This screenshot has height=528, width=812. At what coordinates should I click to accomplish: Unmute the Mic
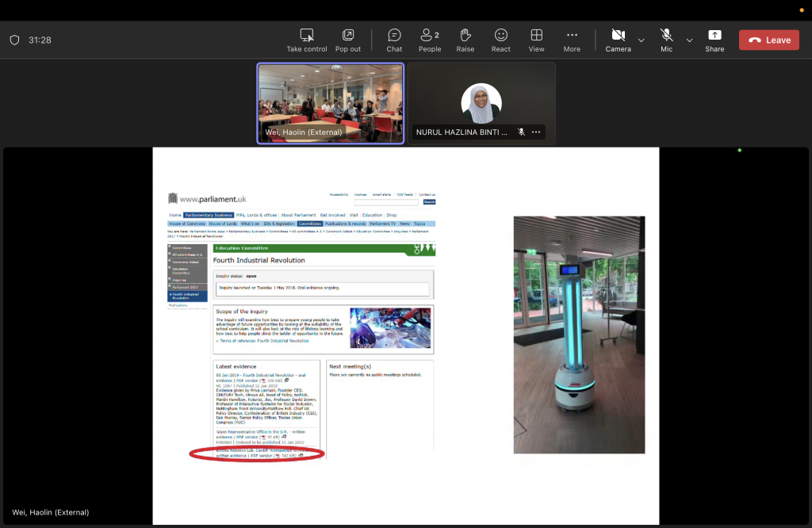(x=666, y=40)
